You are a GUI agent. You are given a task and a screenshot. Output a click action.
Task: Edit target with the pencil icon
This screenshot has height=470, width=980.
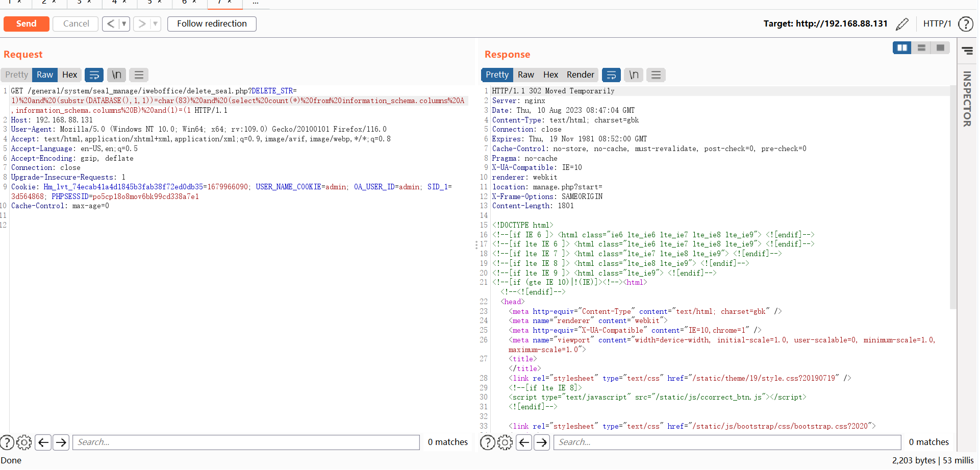point(902,24)
